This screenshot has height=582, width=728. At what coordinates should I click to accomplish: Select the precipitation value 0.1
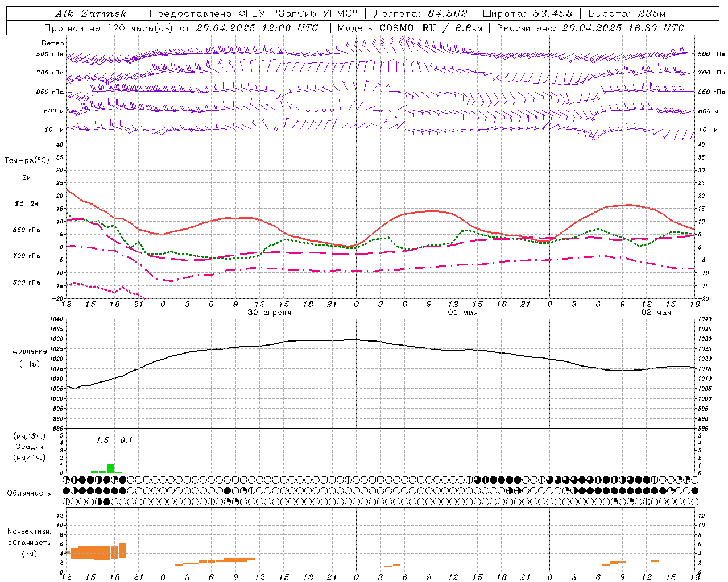tap(126, 440)
